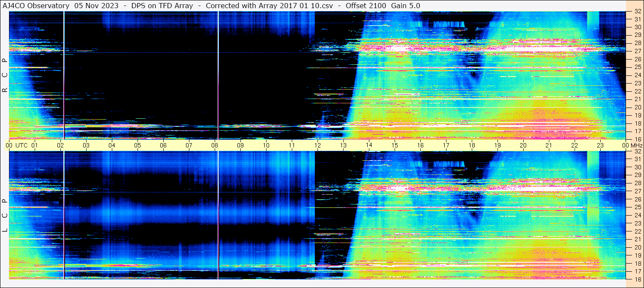Viewport: 644px width, 288px height.
Task: Click the 16 MHz label beside LCP plot
Action: pyautogui.click(x=638, y=279)
